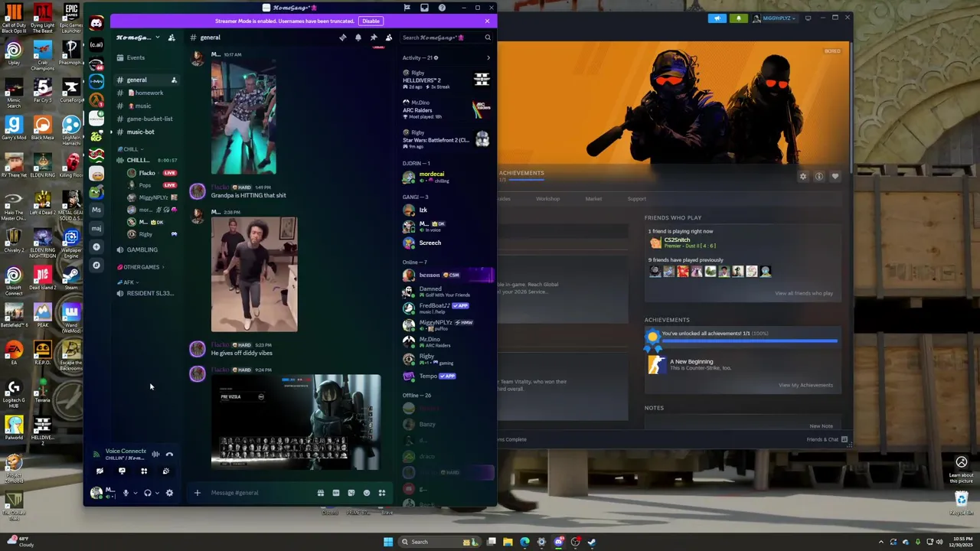This screenshot has width=980, height=551.
Task: Open Discord user settings gear
Action: (x=169, y=493)
